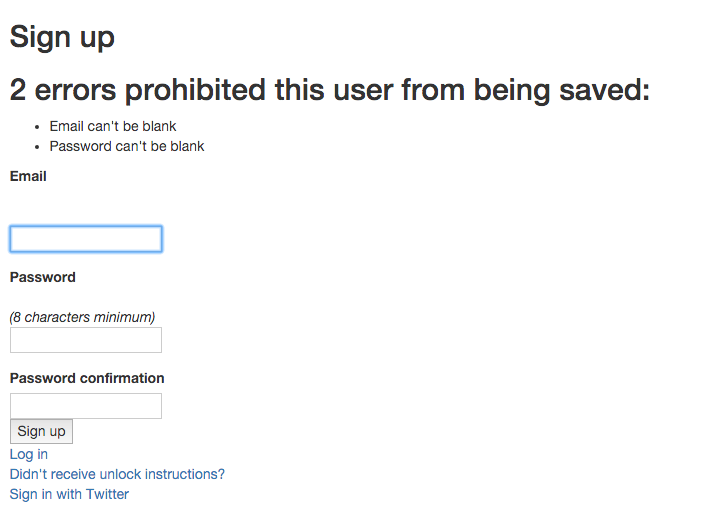
Task: Click Didn't receive unlock instructions link
Action: tap(117, 474)
